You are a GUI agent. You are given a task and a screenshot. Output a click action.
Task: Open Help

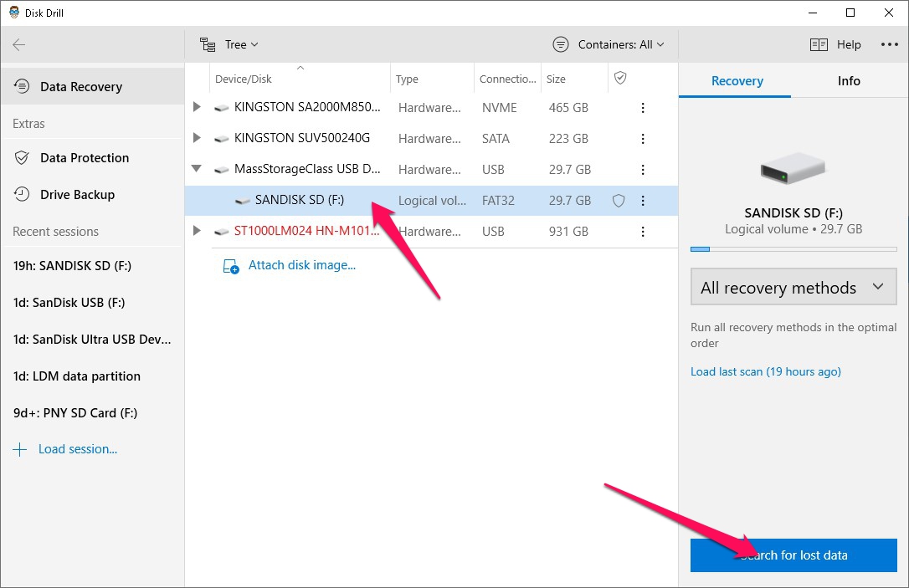(x=835, y=44)
